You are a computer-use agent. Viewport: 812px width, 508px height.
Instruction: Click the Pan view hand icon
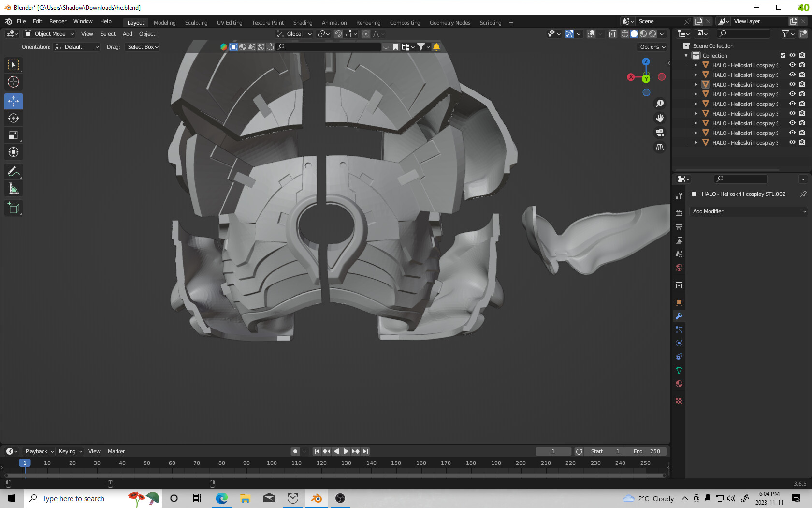coord(660,118)
